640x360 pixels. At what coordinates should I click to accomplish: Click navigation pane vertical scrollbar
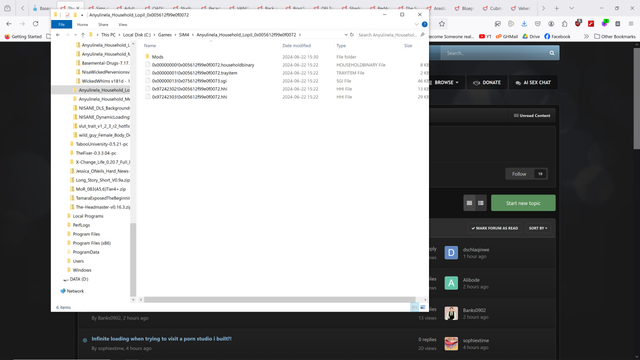pyautogui.click(x=133, y=259)
